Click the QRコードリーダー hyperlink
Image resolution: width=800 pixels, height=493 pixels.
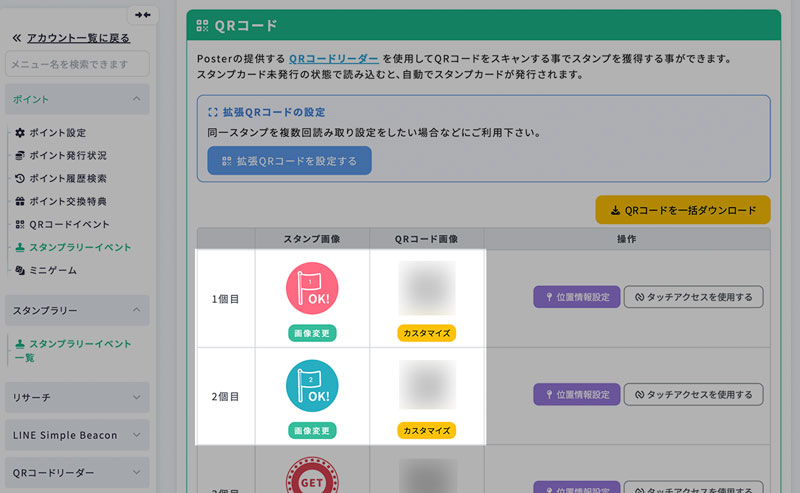334,59
